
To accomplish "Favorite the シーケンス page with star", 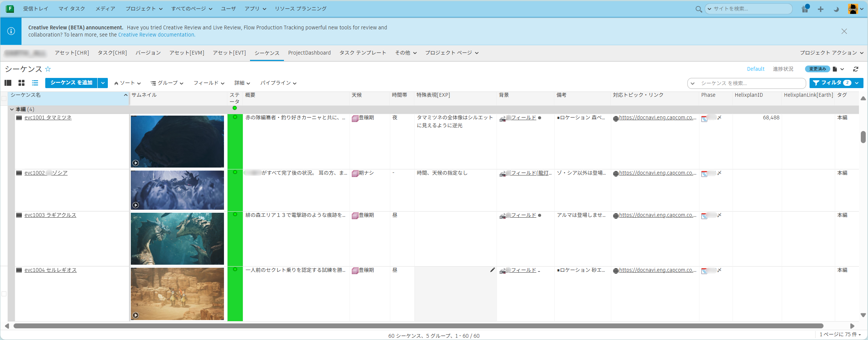I will click(48, 69).
